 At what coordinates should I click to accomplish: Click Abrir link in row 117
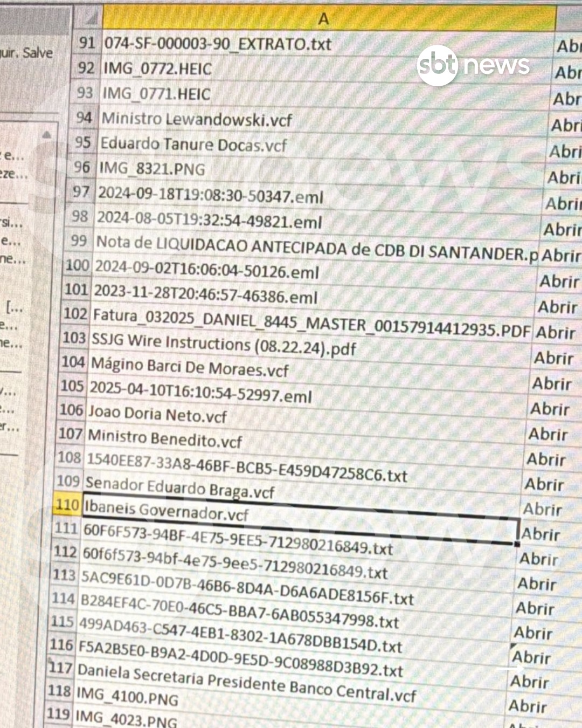pos(529,682)
